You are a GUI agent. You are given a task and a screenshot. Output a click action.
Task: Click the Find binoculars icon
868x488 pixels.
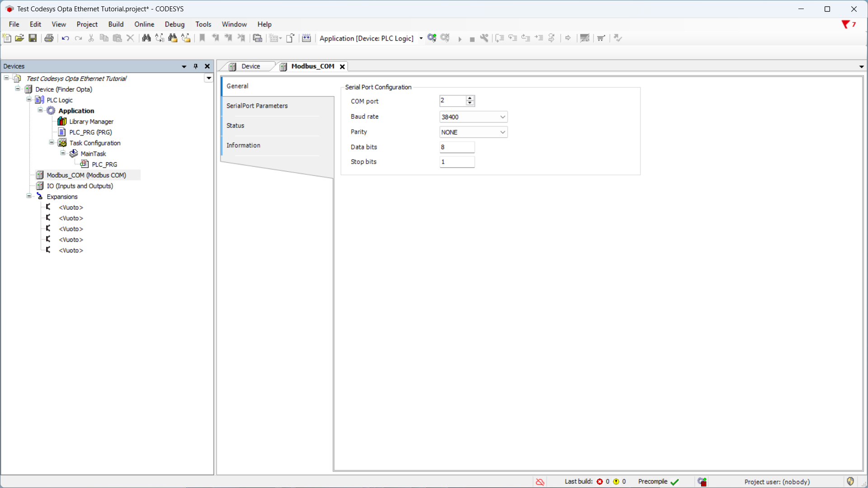[146, 38]
